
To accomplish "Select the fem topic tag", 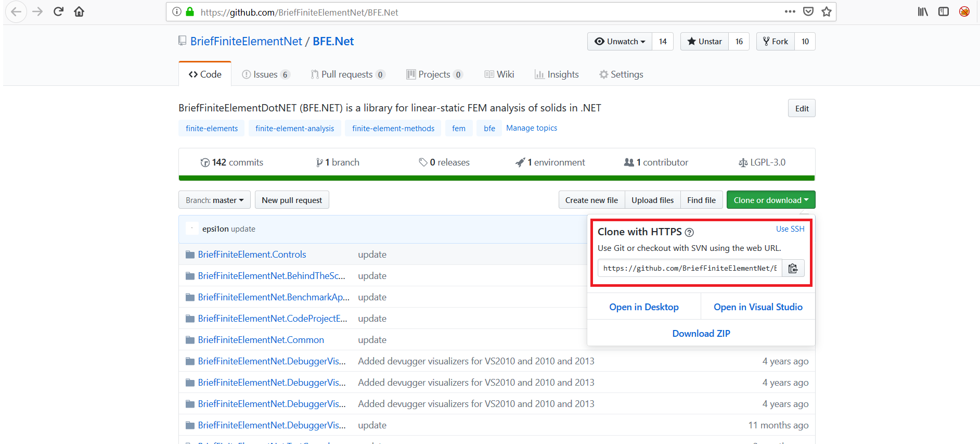I will click(x=459, y=128).
